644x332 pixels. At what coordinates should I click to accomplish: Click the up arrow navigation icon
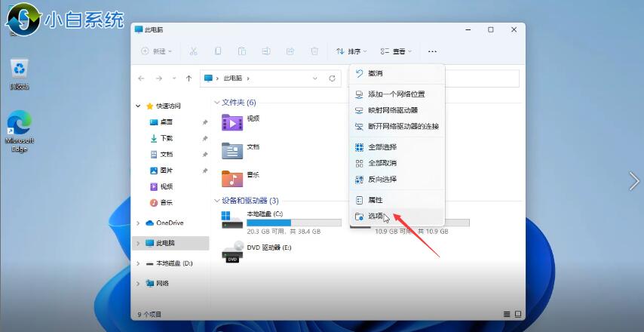[189, 78]
